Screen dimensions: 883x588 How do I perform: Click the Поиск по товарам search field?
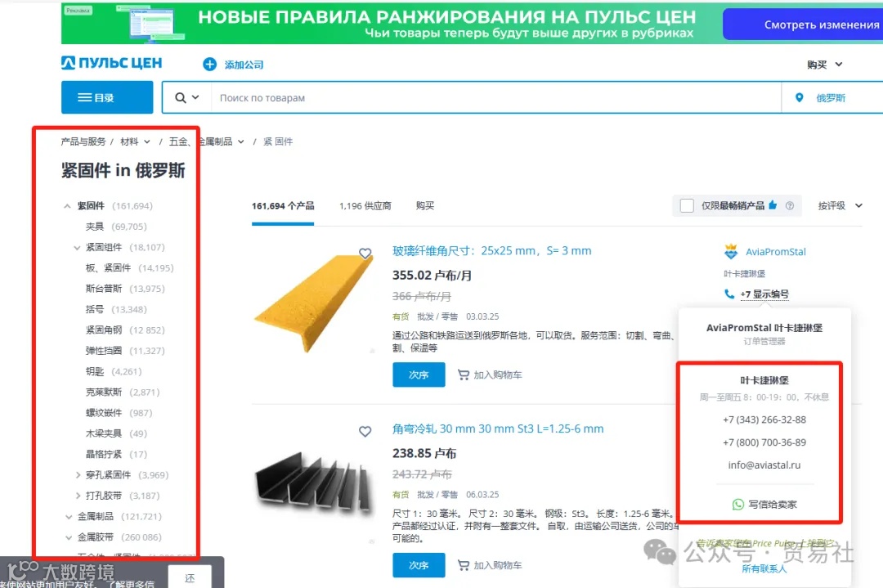click(x=495, y=98)
